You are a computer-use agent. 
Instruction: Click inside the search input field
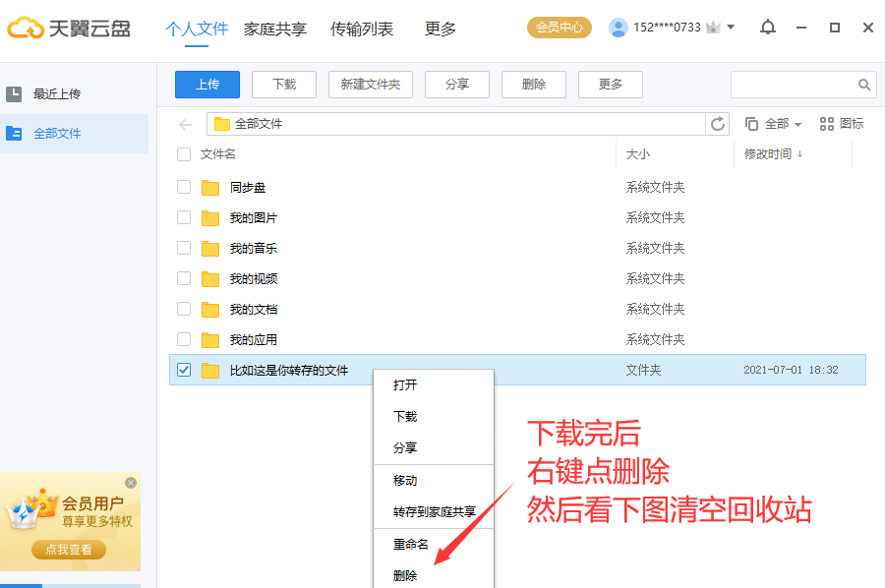(x=796, y=85)
